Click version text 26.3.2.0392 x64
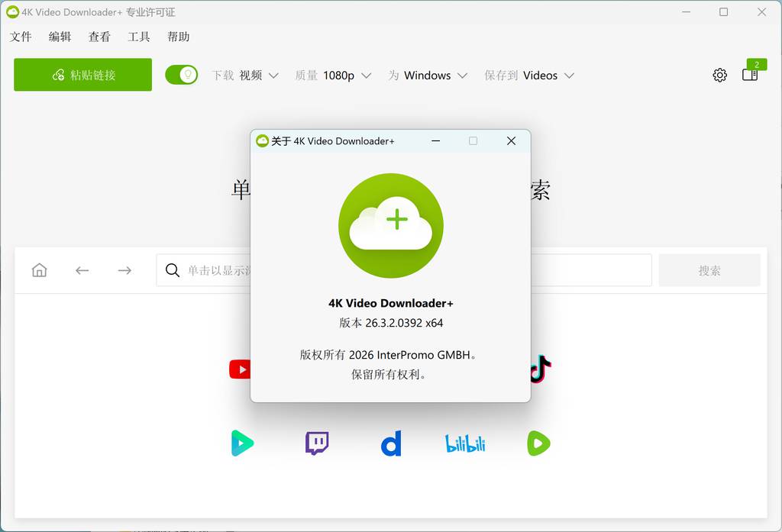 (391, 323)
